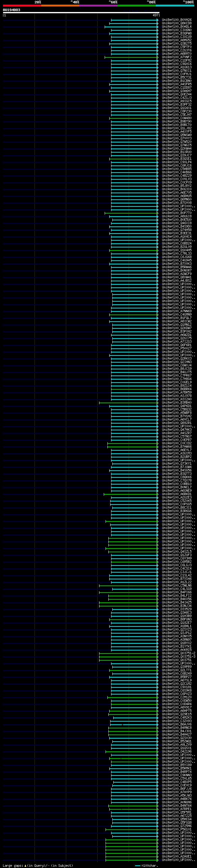This screenshot has width=197, height=868.
Task: Select label UniRef100_A4SZR7
Action: (x=177, y=433)
